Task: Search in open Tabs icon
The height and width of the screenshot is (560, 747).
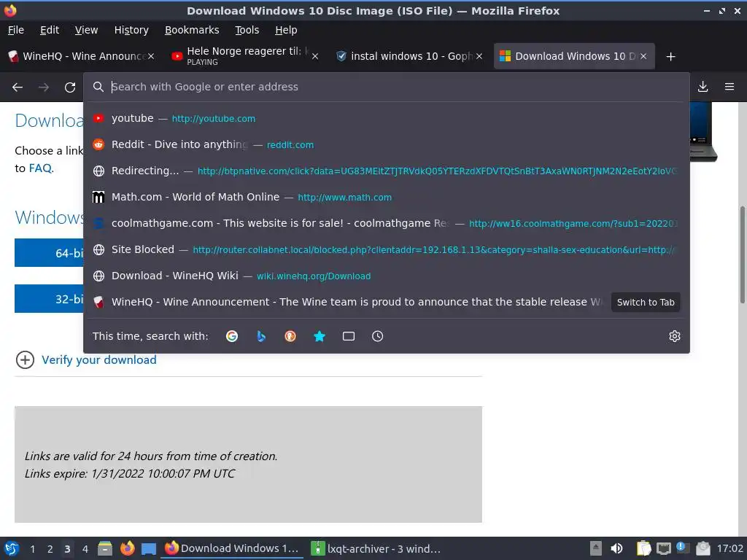Action: [348, 336]
